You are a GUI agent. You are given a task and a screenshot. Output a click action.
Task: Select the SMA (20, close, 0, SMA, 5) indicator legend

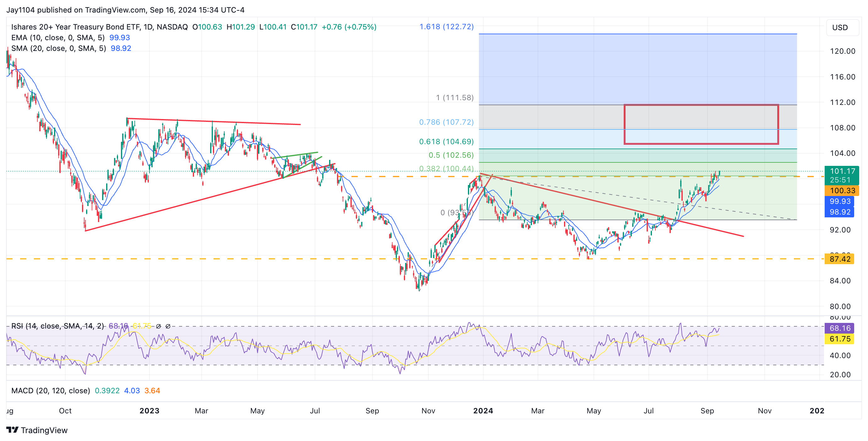point(59,48)
